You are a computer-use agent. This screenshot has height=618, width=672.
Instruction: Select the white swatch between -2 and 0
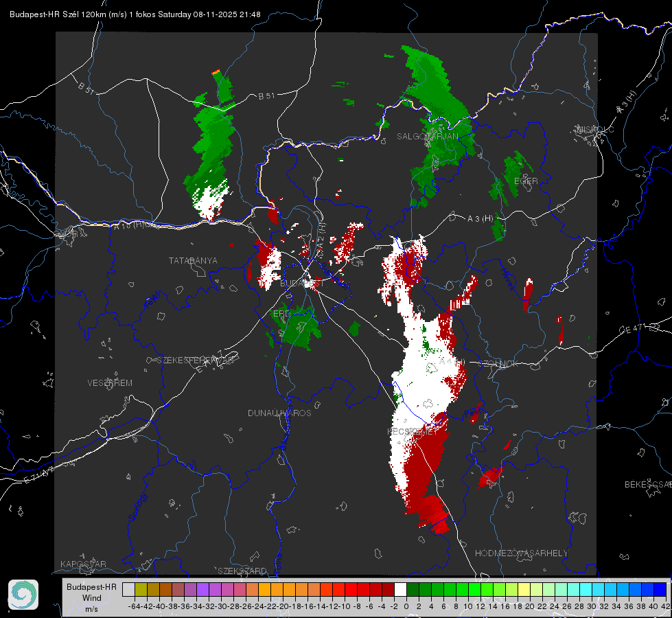pos(400,590)
